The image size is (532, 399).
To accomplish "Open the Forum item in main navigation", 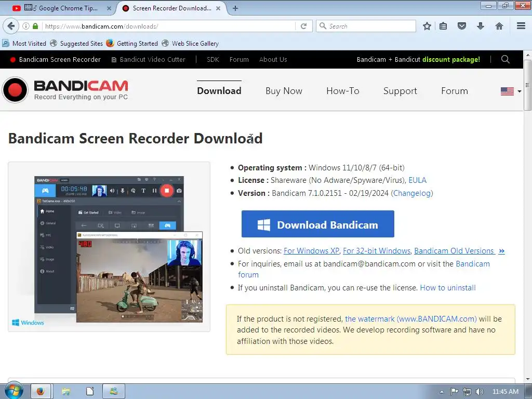I will point(454,91).
